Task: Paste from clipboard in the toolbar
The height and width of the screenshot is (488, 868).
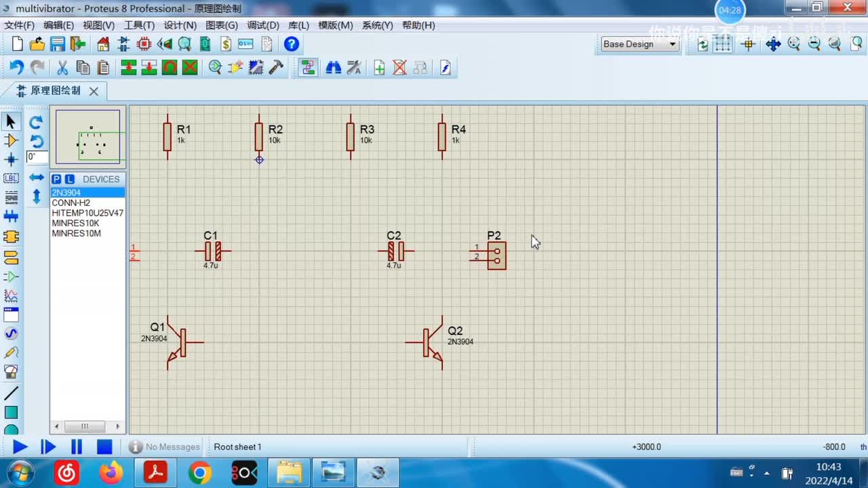Action: [103, 68]
